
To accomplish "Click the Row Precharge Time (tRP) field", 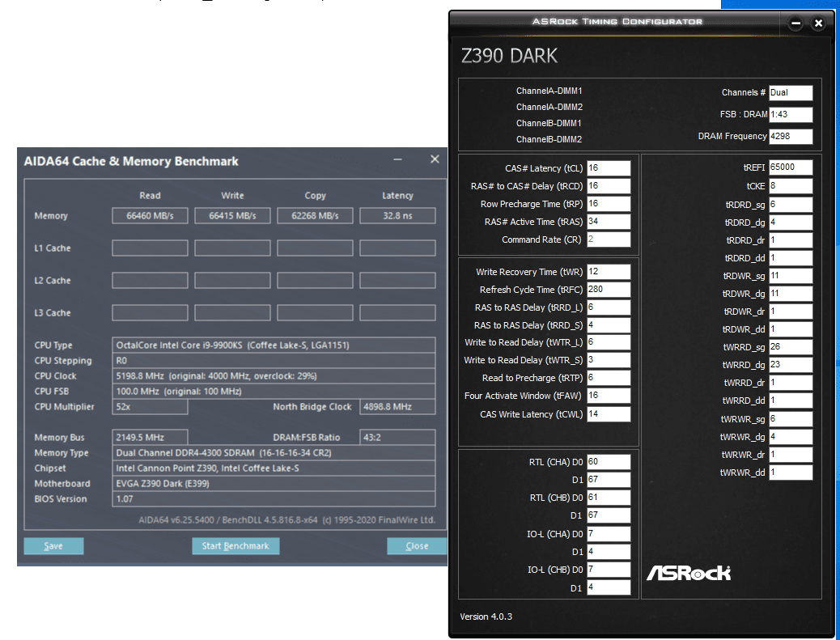I will [x=609, y=204].
